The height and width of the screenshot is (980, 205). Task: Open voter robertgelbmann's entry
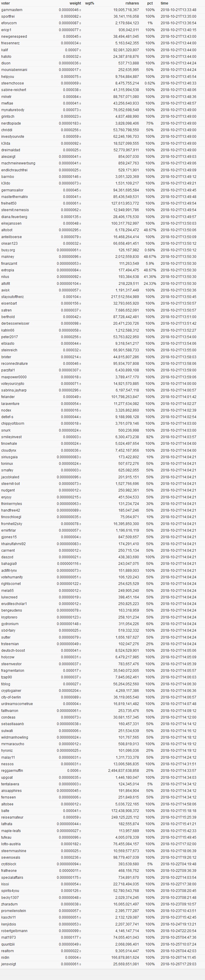pos(14,931)
